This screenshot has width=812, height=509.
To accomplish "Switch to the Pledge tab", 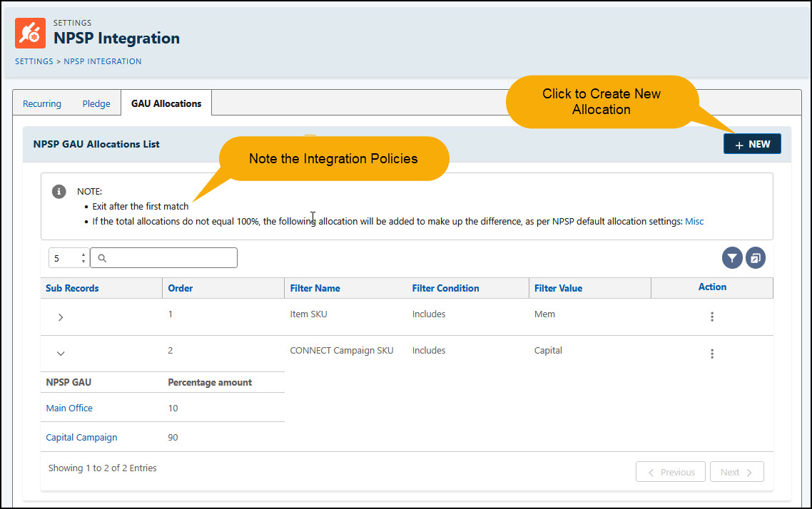I will 96,103.
